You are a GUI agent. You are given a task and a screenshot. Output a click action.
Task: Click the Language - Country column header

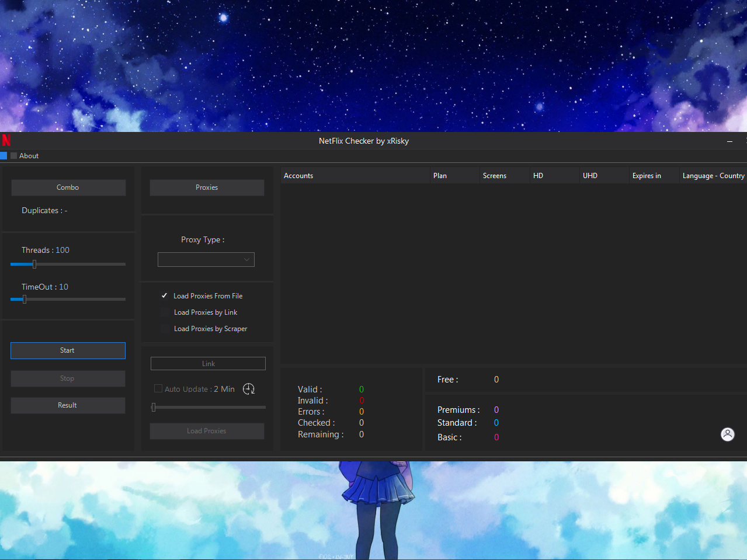point(713,176)
